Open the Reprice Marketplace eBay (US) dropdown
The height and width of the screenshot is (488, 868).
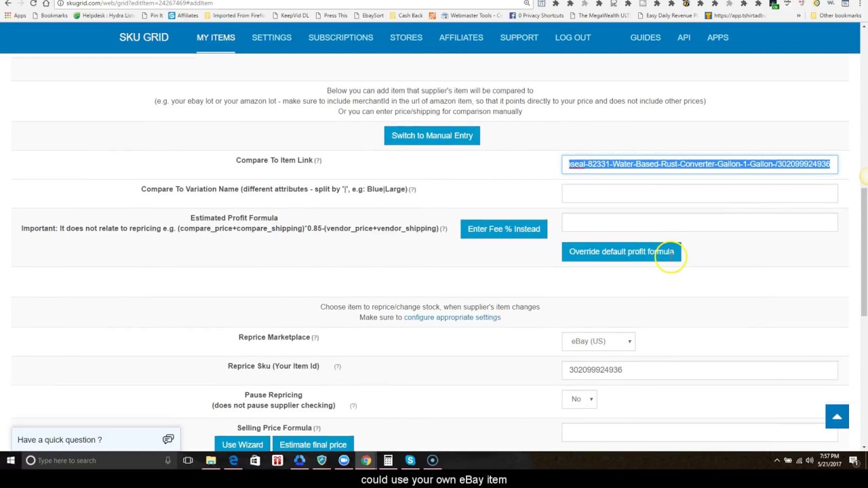599,341
